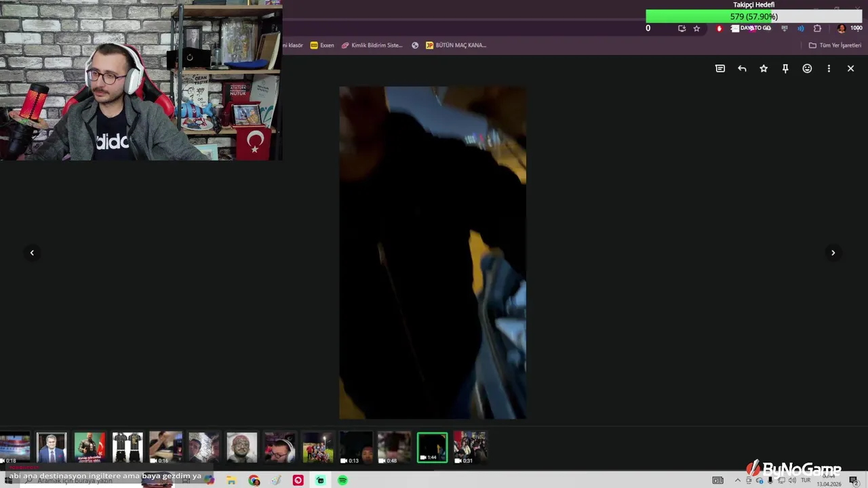This screenshot has height=488, width=868.
Task: Open the Tüm Yer İşaretleri folder
Action: [x=835, y=45]
